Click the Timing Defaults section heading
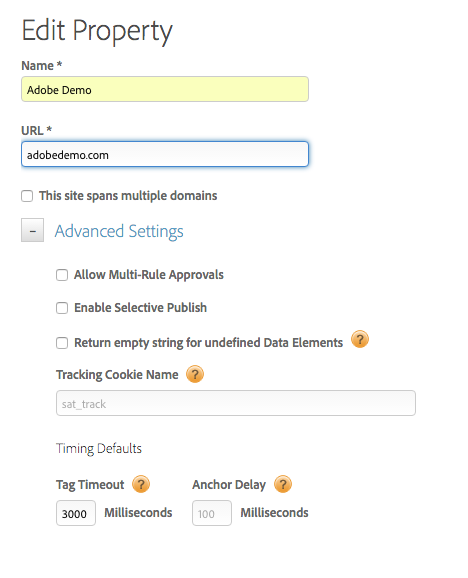 coord(99,449)
